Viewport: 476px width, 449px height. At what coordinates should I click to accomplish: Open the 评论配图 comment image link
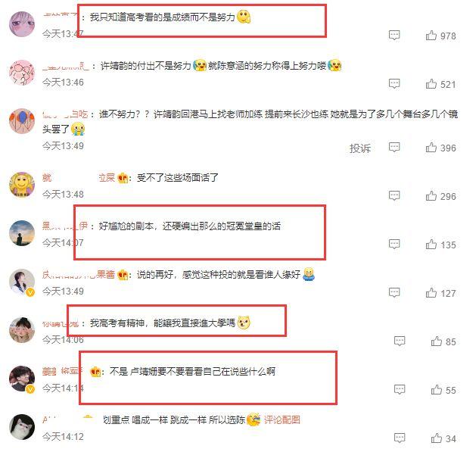tap(282, 419)
